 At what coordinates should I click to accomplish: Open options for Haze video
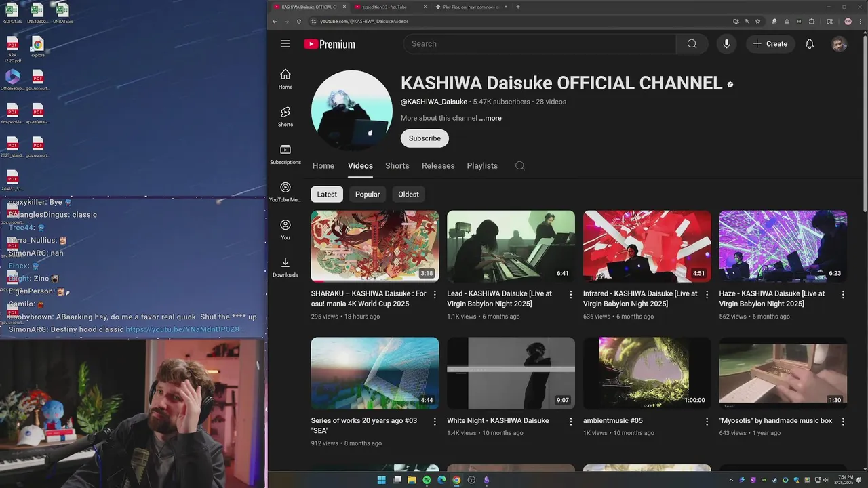(843, 295)
